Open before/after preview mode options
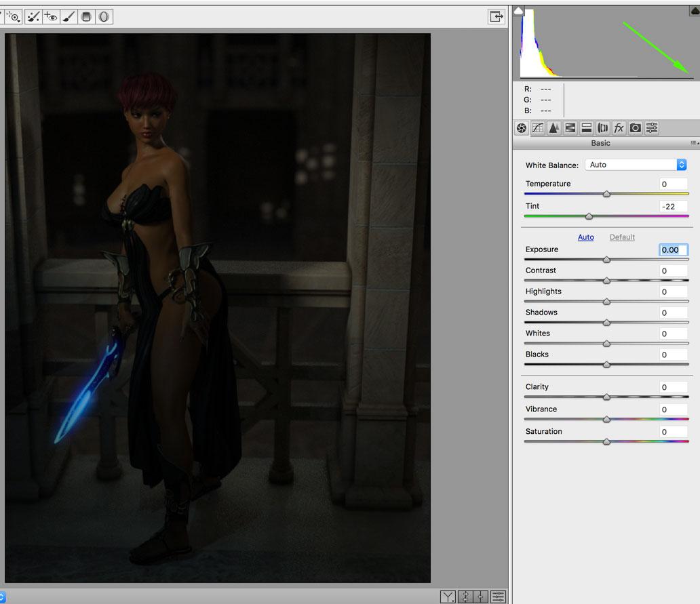This screenshot has width=700, height=604. [448, 597]
